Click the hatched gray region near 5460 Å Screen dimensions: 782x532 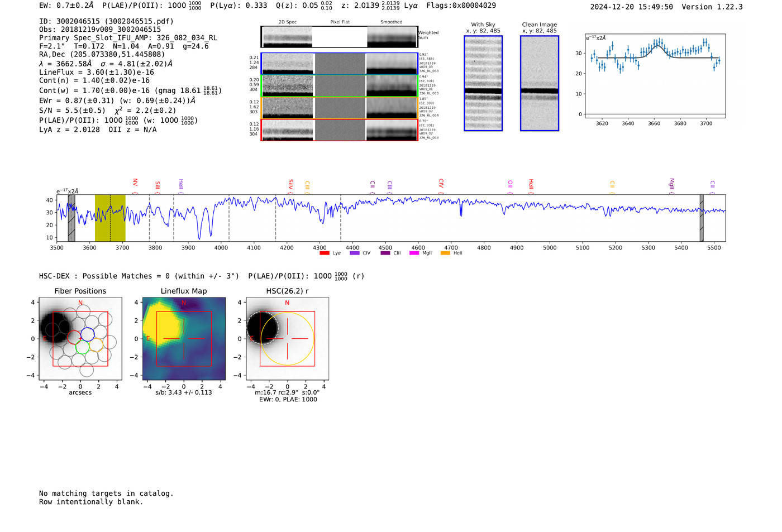[702, 218]
